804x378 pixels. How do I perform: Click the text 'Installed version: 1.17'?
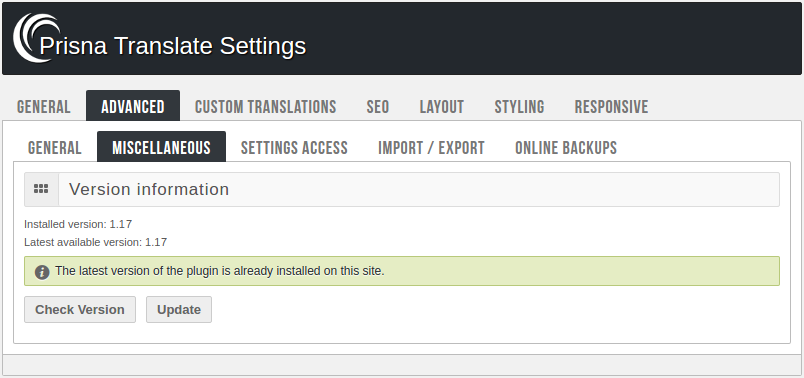point(78,224)
